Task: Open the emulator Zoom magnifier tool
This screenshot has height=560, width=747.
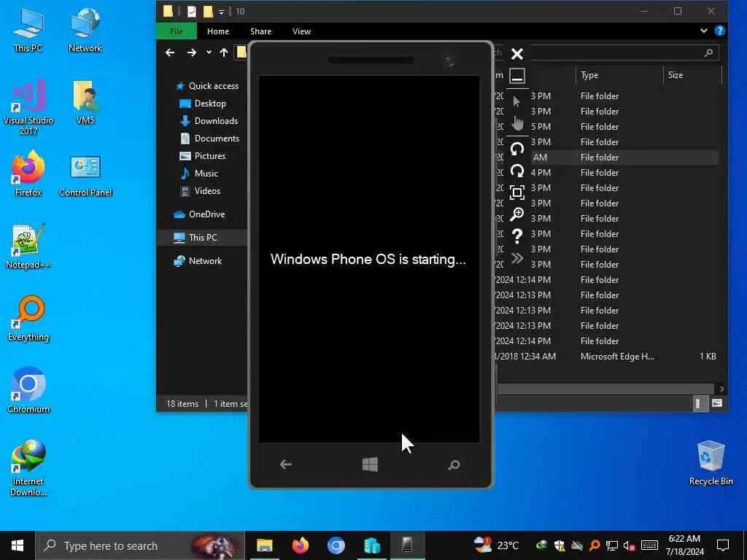Action: 517,214
